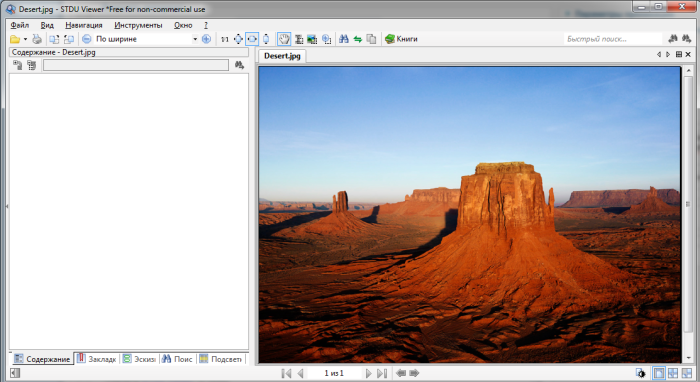Navigate forward in view history
Screen dimensions: 700x382
tap(414, 373)
